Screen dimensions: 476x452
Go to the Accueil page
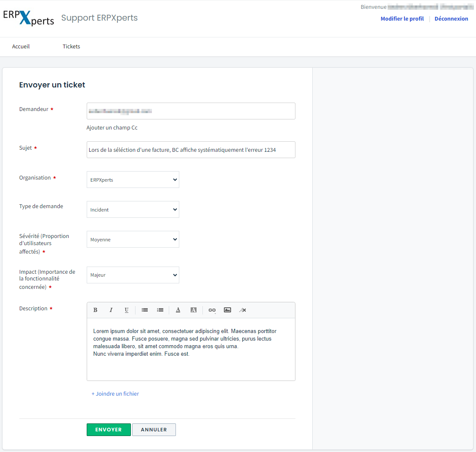click(21, 47)
